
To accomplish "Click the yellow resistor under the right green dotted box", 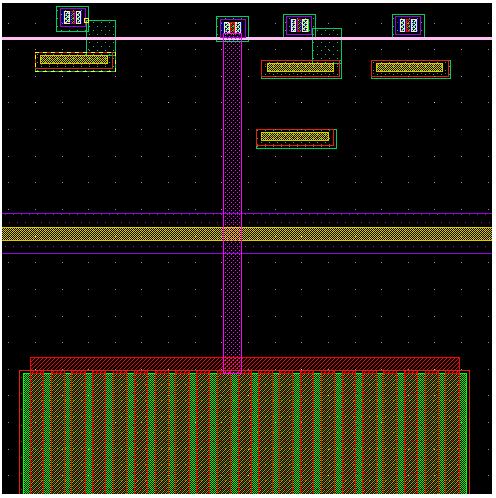I will [x=301, y=69].
